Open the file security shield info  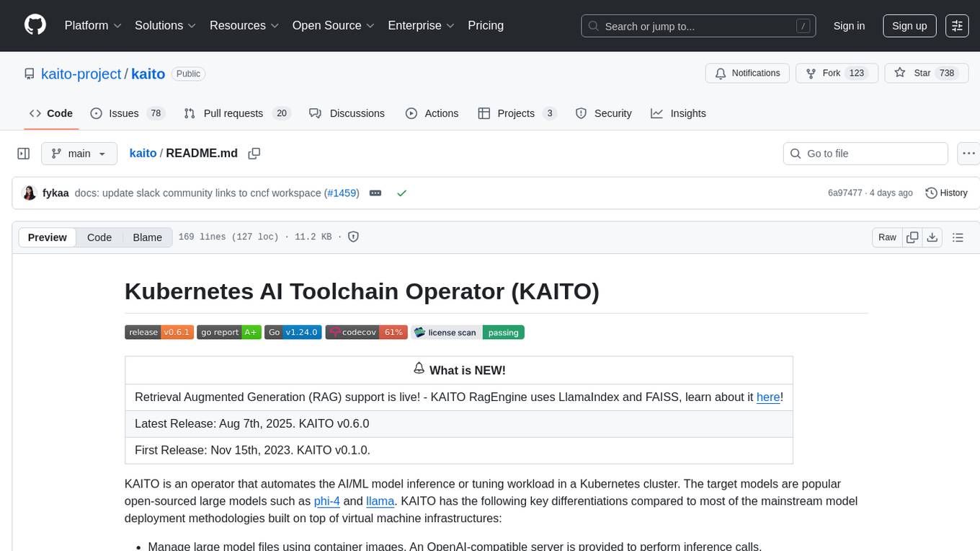pos(353,237)
